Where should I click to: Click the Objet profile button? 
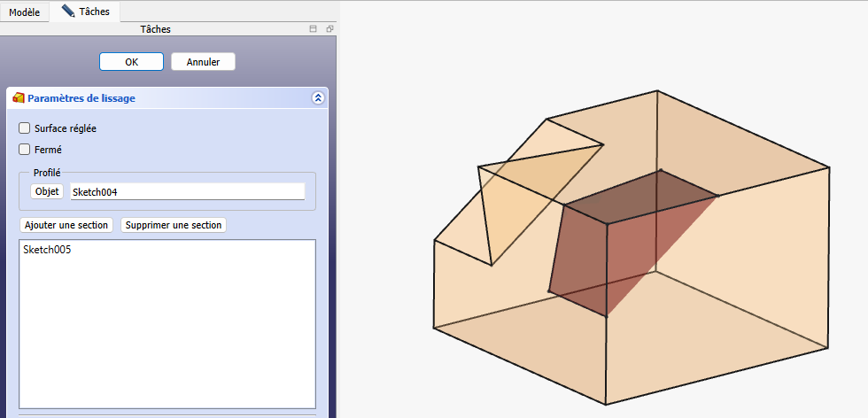[47, 191]
